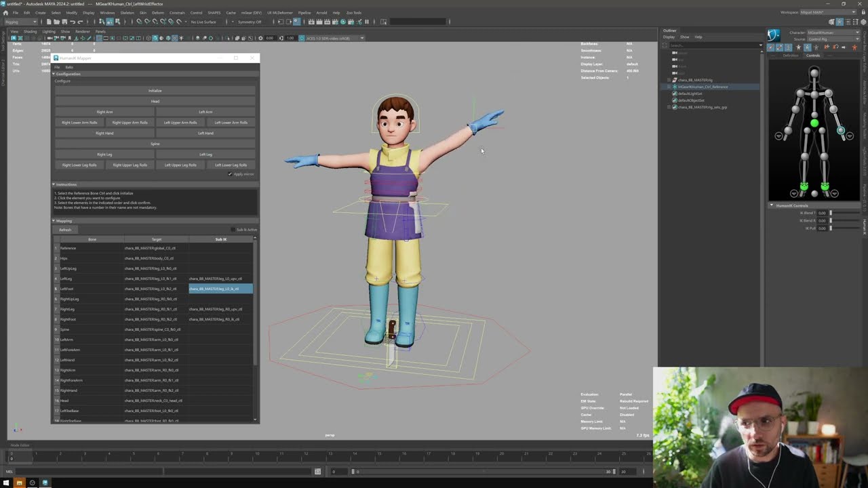Click the Maya home icon beside File

(x=7, y=12)
